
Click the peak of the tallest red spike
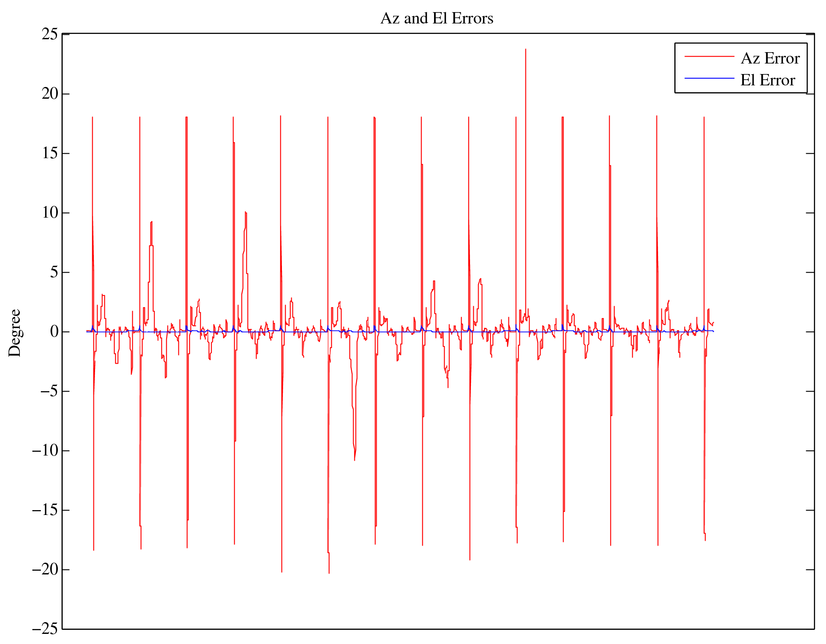coord(525,50)
